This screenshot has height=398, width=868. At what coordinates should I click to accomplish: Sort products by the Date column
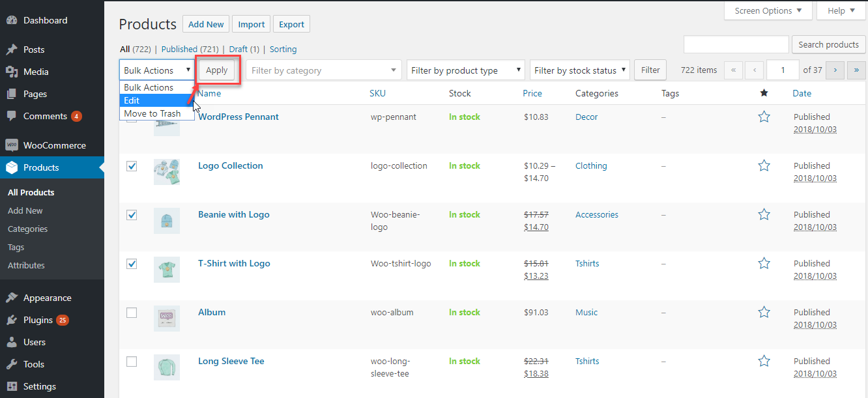click(802, 93)
